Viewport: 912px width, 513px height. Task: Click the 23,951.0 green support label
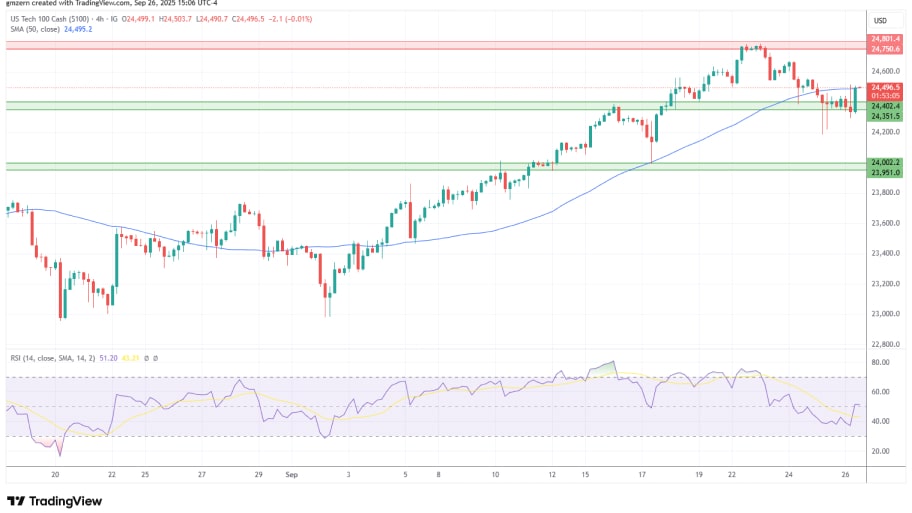(886, 170)
